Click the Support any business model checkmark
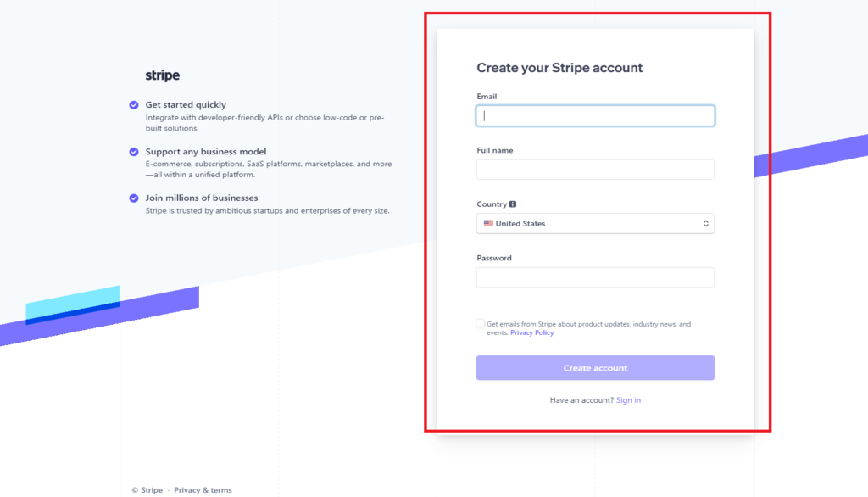Image resolution: width=868 pixels, height=497 pixels. [x=134, y=152]
